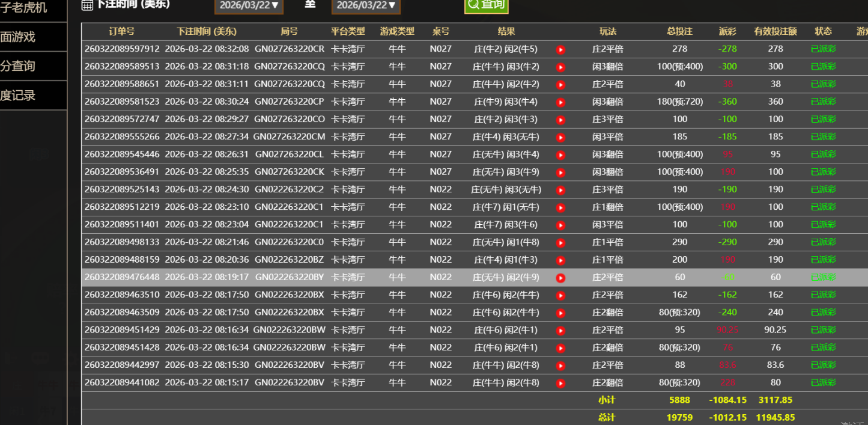868x425 pixels.
Task: Click the 有效投注额 column header
Action: 775,31
